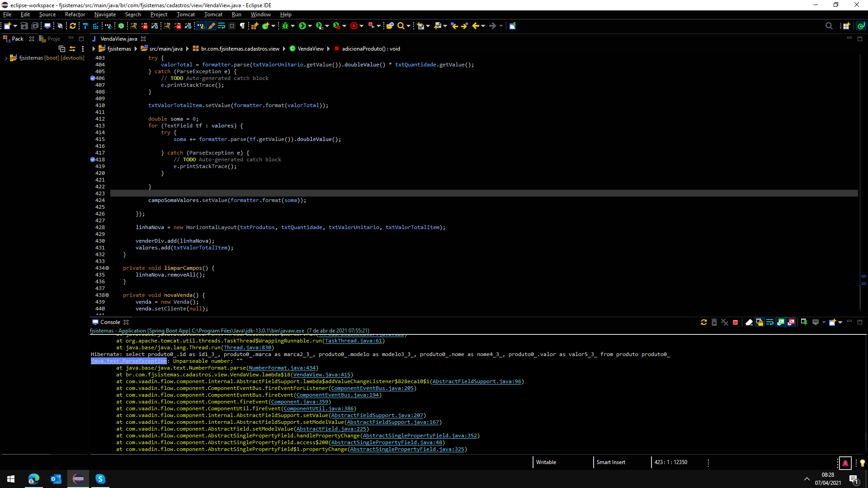The width and height of the screenshot is (868, 488).
Task: Expand the fjsistemas project tree node
Action: [x=6, y=58]
